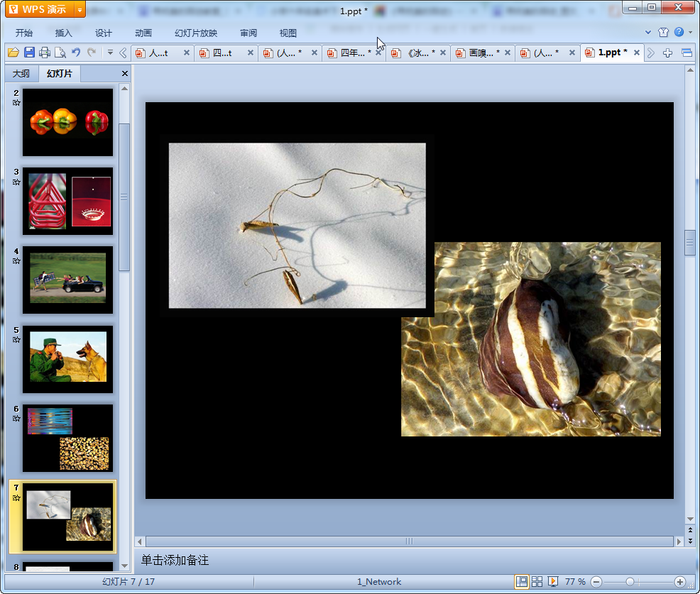
Task: Open the WPS 演示 application menu
Action: (39, 9)
